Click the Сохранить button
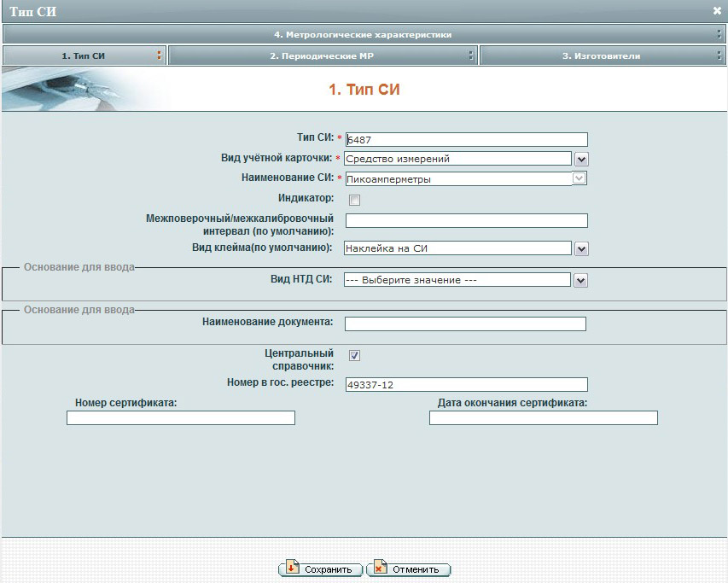This screenshot has width=728, height=583. click(x=320, y=568)
